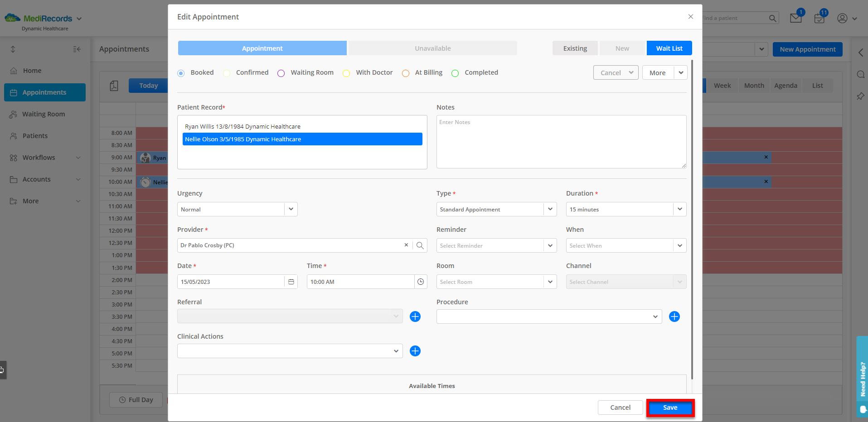
Task: Select the Wait List tab
Action: tap(669, 48)
